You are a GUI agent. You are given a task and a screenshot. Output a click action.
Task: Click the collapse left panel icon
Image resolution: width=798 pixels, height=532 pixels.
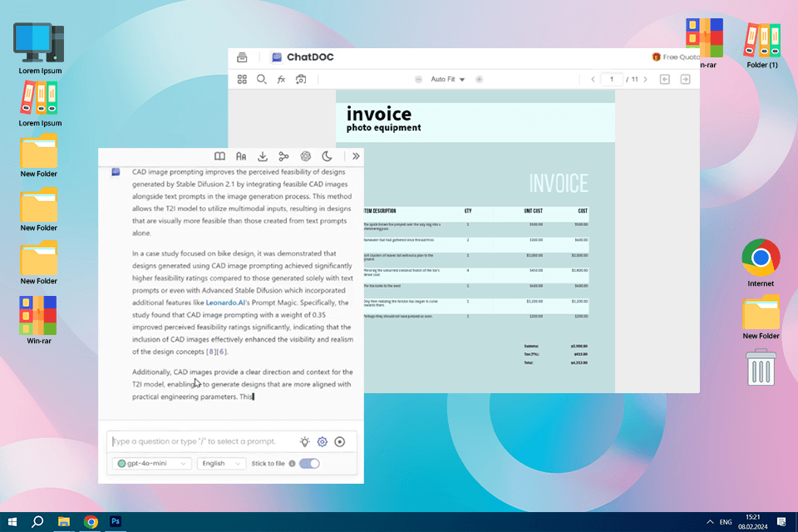click(665, 80)
